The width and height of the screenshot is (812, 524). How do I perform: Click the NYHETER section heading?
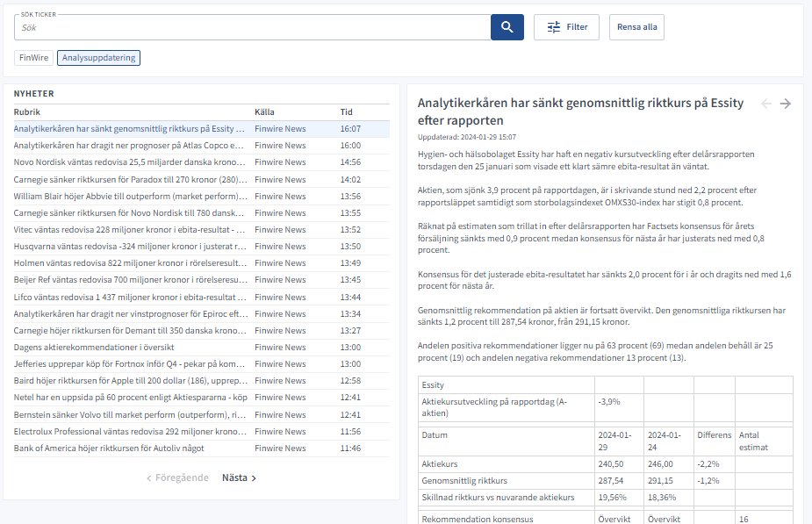(33, 94)
